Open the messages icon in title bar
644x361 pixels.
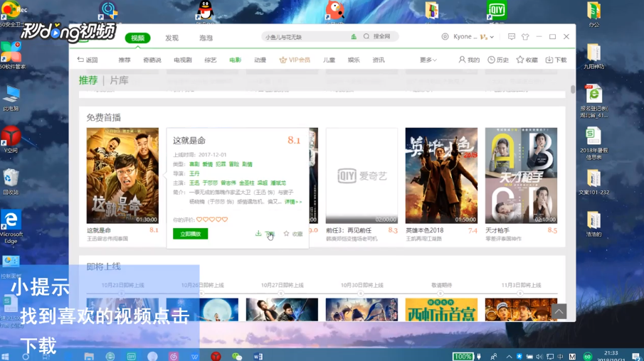point(512,36)
